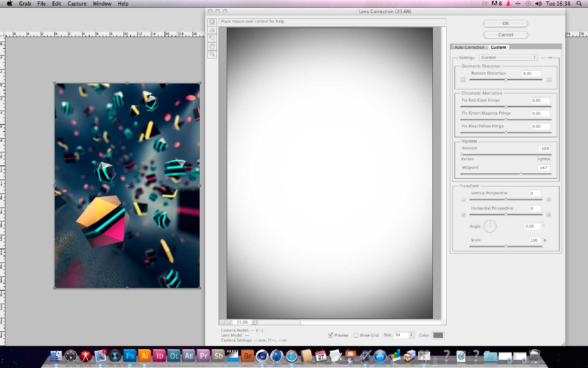The height and width of the screenshot is (368, 588).
Task: Click the Vignette Amount value field
Action: tap(544, 148)
